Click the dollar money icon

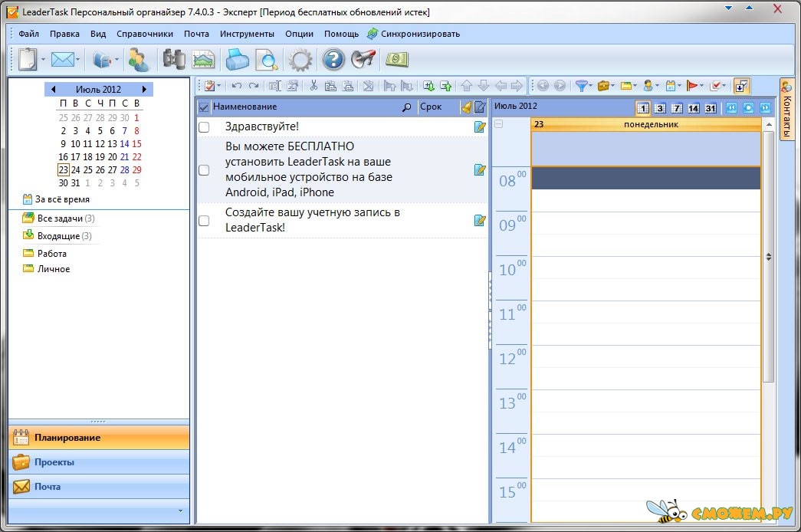click(x=397, y=59)
